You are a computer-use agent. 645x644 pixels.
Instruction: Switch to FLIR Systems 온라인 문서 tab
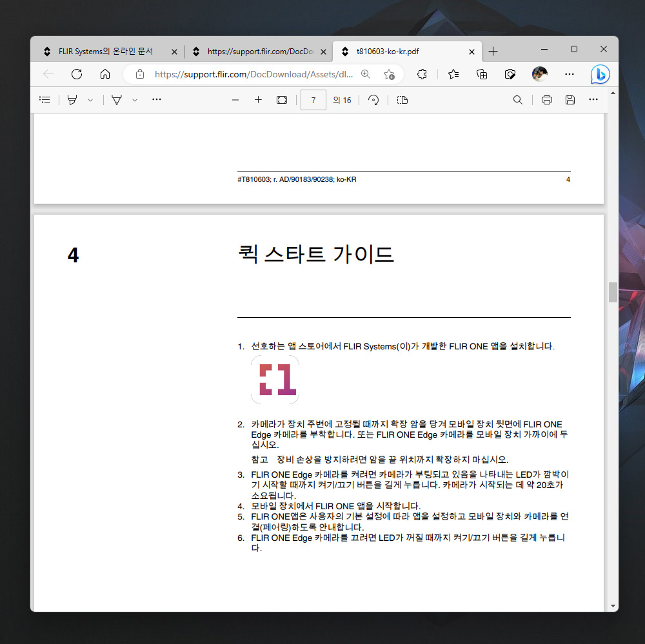click(x=106, y=52)
